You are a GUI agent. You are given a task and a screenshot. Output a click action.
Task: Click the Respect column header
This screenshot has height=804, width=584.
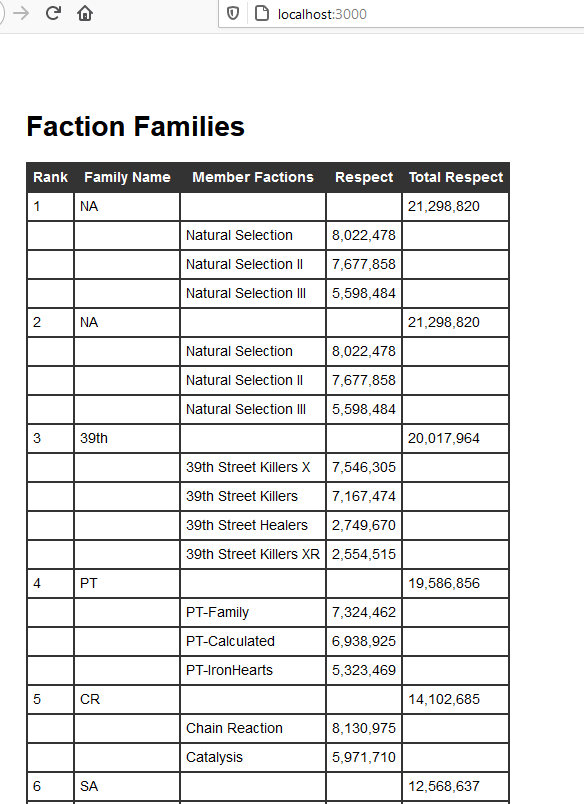click(x=364, y=177)
